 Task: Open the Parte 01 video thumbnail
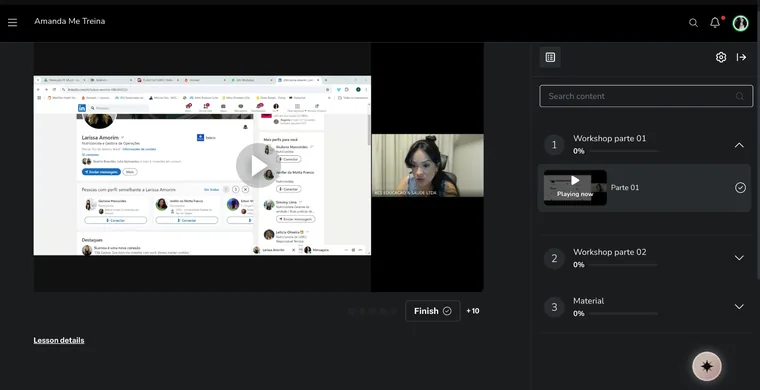(x=575, y=187)
